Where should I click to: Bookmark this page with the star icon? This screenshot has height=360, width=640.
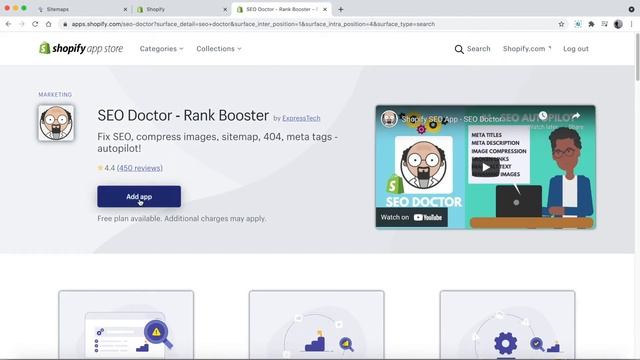[x=561, y=24]
